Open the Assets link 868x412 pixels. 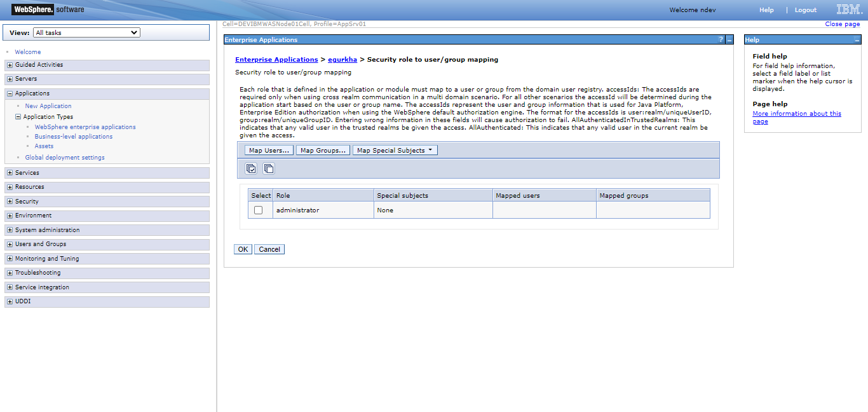44,146
